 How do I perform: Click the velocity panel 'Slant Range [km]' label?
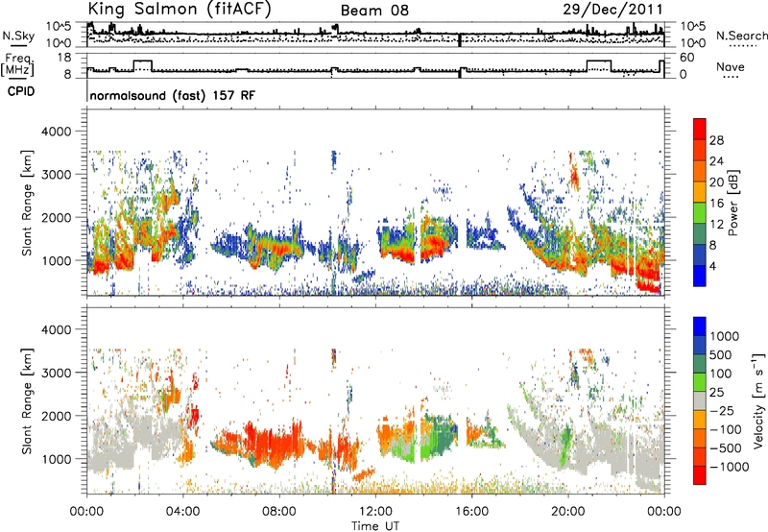pos(28,401)
